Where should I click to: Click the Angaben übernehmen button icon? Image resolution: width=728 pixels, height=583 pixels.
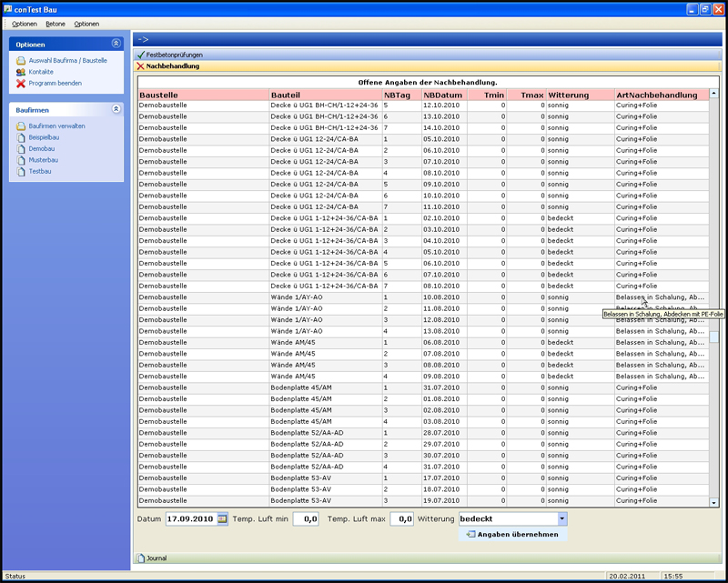pos(470,534)
